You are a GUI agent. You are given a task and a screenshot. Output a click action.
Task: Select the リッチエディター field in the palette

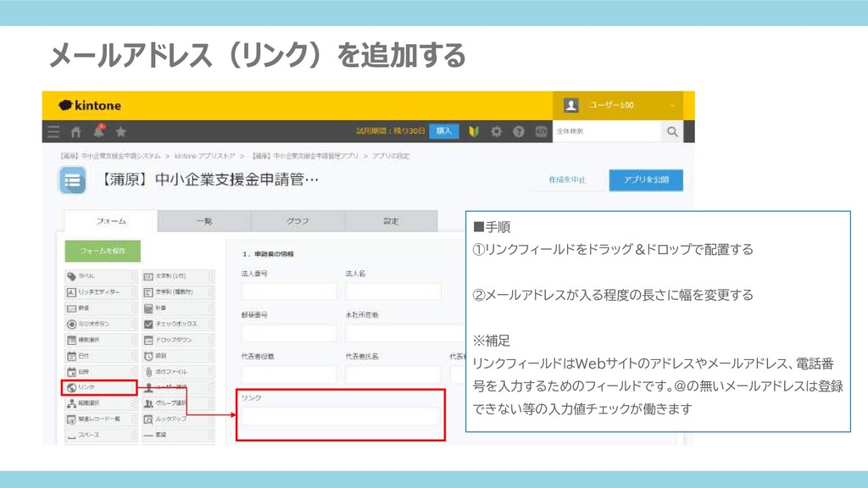pyautogui.click(x=100, y=292)
